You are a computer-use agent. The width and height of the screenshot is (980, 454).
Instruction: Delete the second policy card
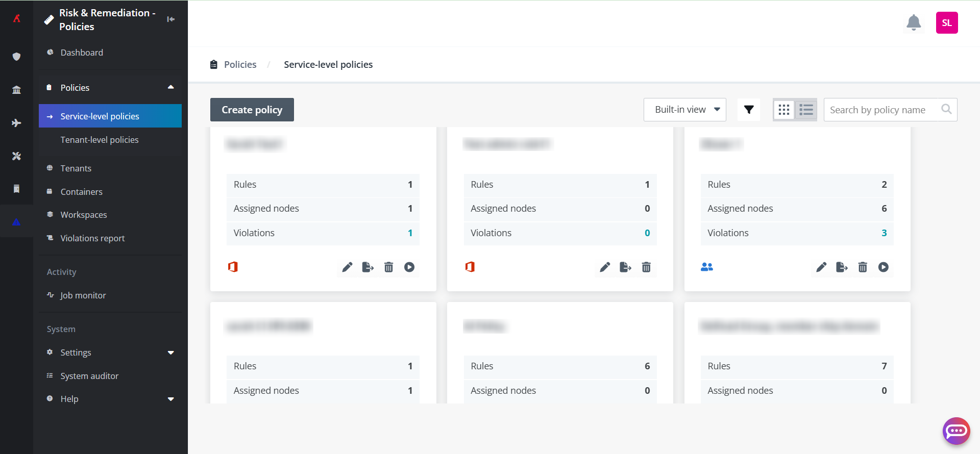tap(646, 267)
